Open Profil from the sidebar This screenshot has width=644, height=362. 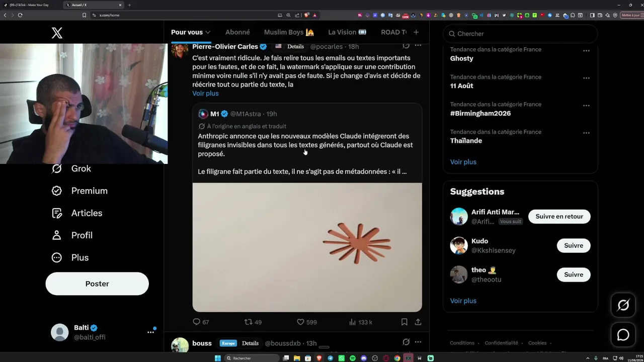[x=72, y=235]
